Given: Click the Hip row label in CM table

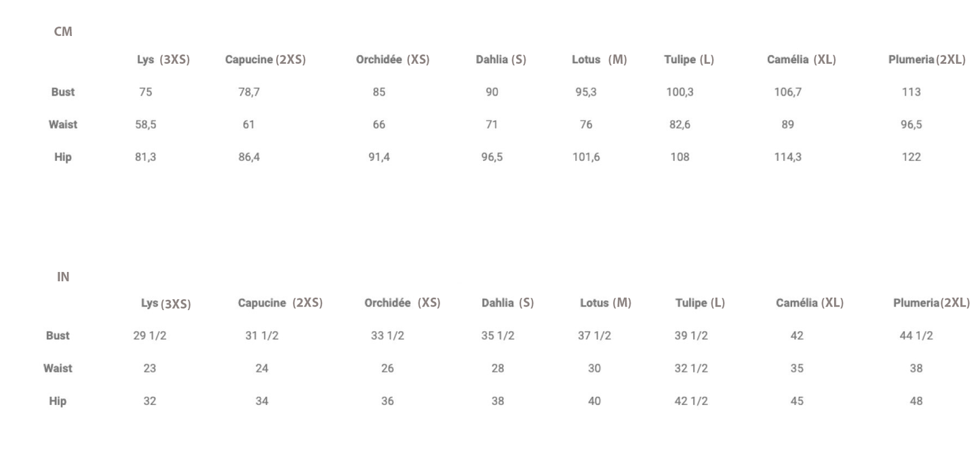Looking at the screenshot, I should (x=63, y=157).
